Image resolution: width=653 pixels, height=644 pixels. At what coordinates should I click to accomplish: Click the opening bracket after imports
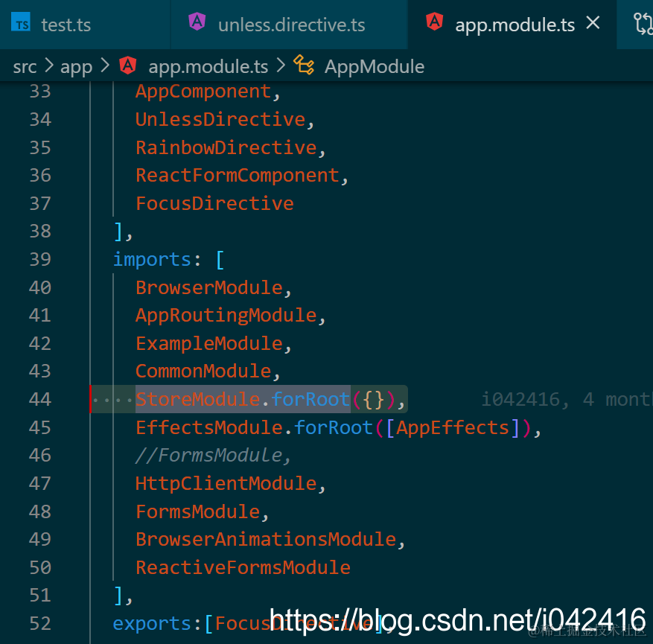220,260
